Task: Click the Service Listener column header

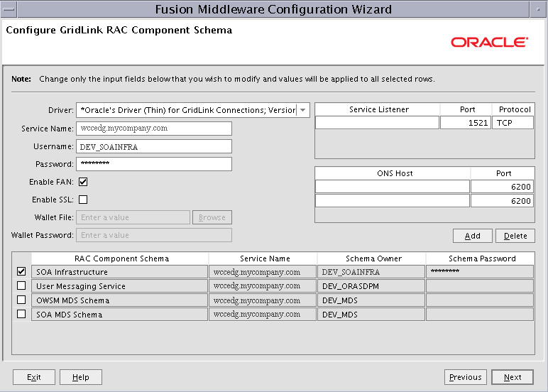Action: click(378, 109)
